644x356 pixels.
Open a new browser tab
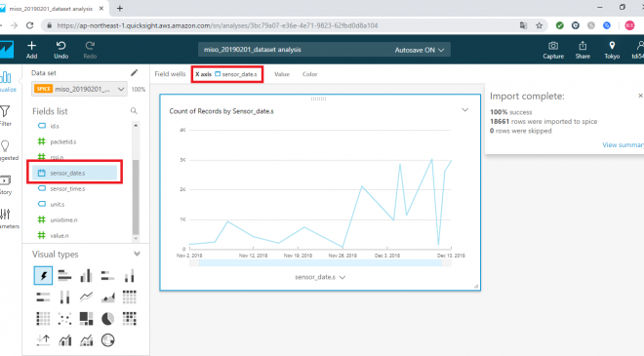[x=119, y=8]
